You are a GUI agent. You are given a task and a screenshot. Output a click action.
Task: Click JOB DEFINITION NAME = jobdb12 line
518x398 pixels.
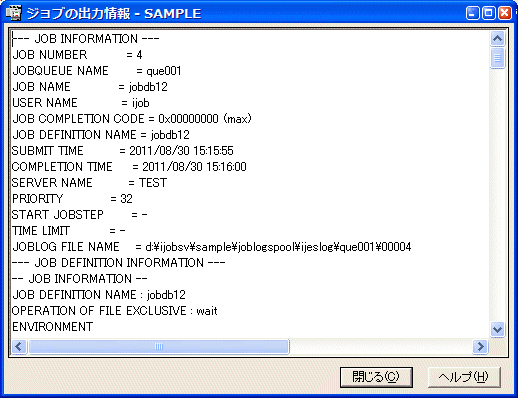101,135
